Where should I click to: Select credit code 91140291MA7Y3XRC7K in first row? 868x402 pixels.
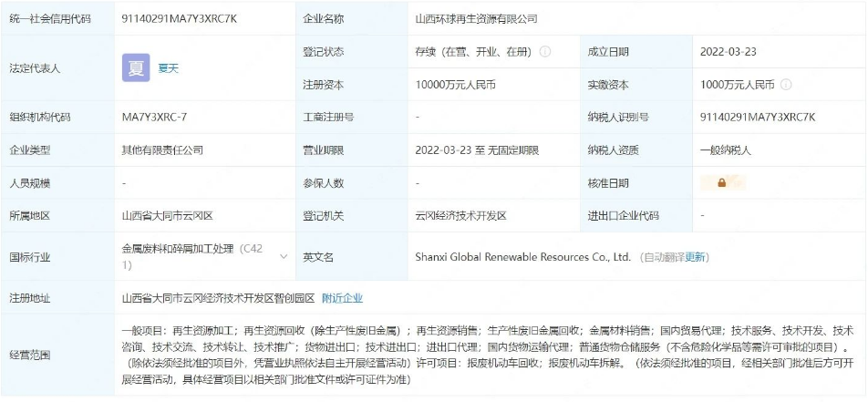point(180,19)
